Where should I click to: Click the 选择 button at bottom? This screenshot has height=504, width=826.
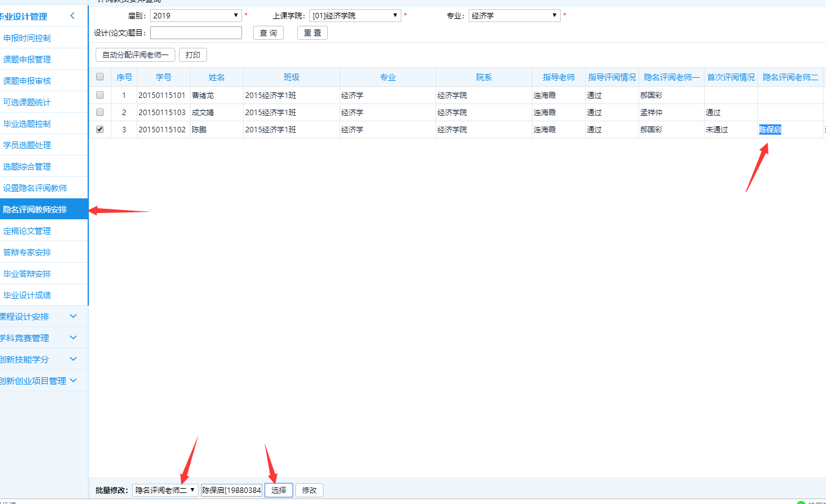point(279,490)
